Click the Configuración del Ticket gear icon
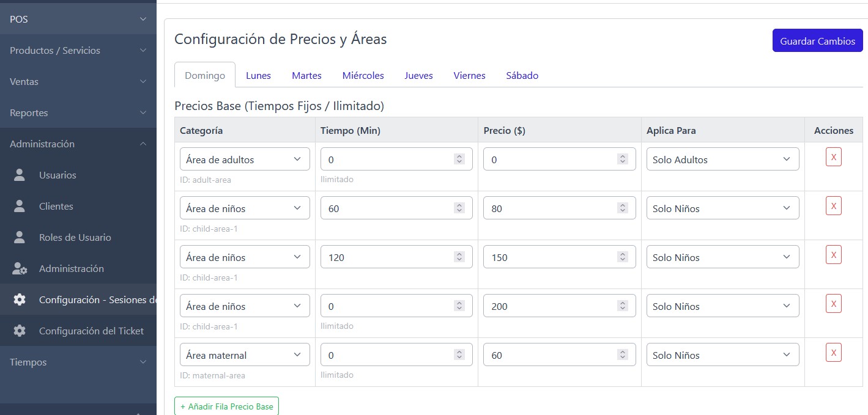The image size is (868, 415). (x=20, y=331)
